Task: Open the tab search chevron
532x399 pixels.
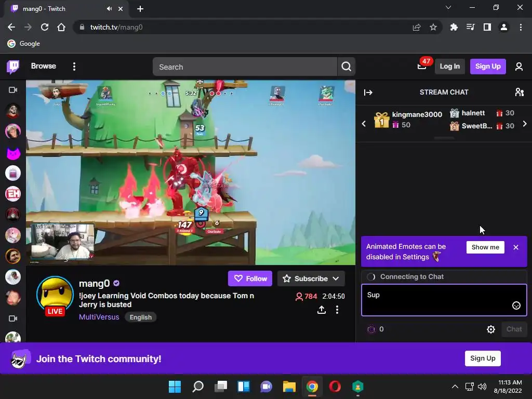Action: click(x=448, y=7)
